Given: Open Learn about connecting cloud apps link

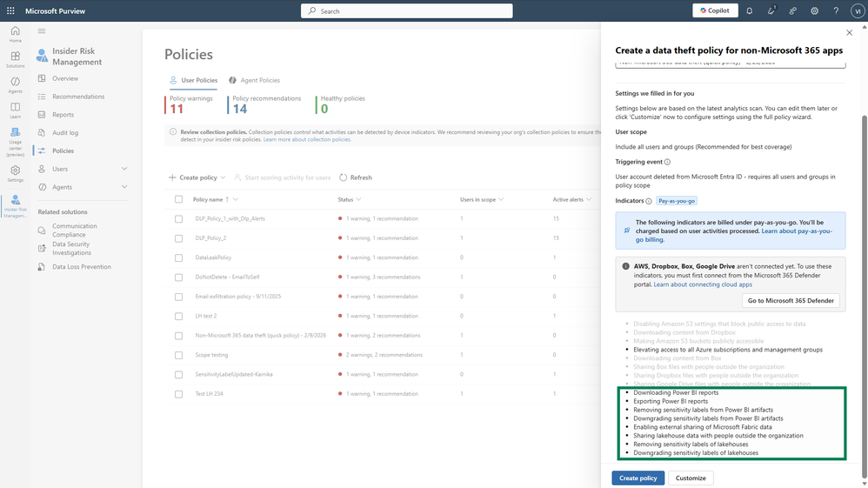Looking at the screenshot, I should point(703,284).
